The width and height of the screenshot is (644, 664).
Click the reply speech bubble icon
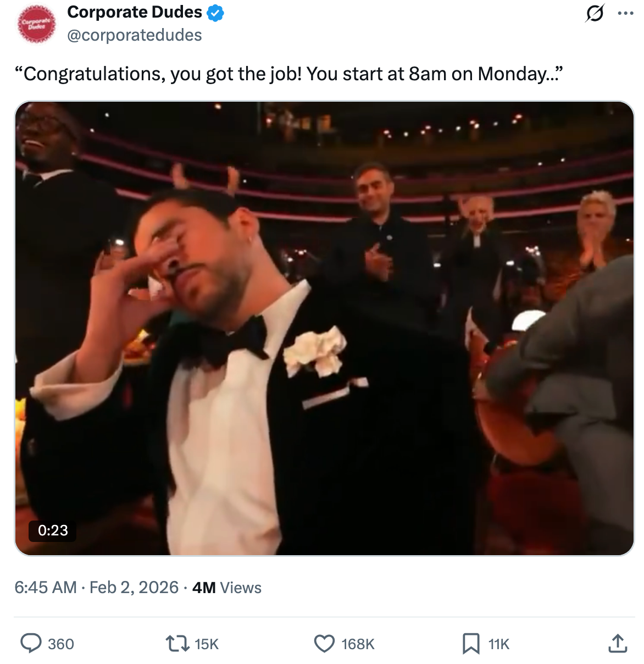pos(31,643)
